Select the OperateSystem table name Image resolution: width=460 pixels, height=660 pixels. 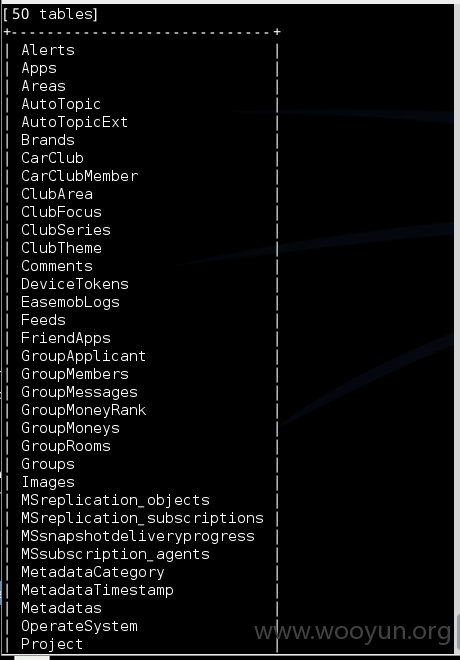(x=80, y=626)
